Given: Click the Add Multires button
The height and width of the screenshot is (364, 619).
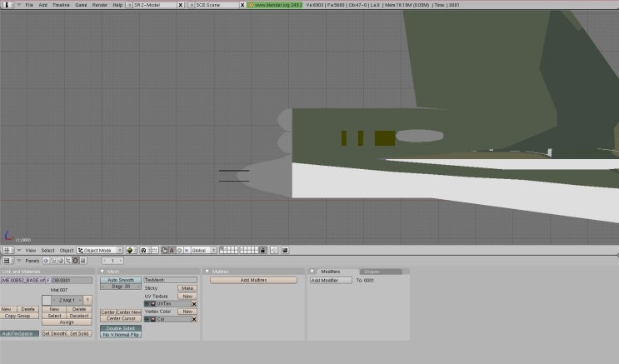Looking at the screenshot, I should click(253, 280).
